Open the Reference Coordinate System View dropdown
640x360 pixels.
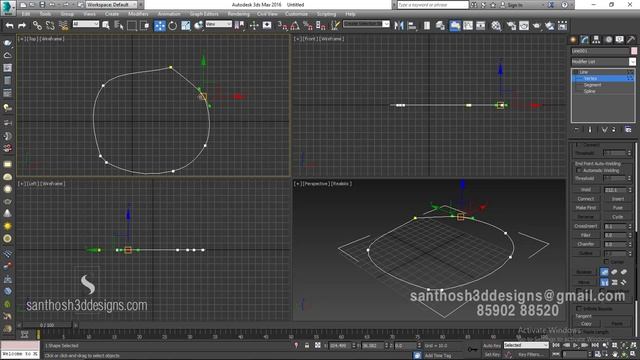click(218, 24)
